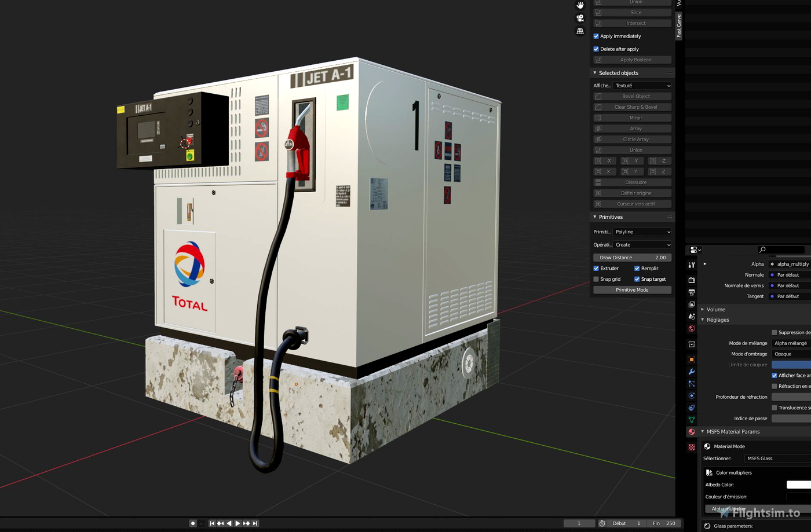Open the Mode d'ombrage dropdown
This screenshot has width=811, height=532.
(x=791, y=354)
